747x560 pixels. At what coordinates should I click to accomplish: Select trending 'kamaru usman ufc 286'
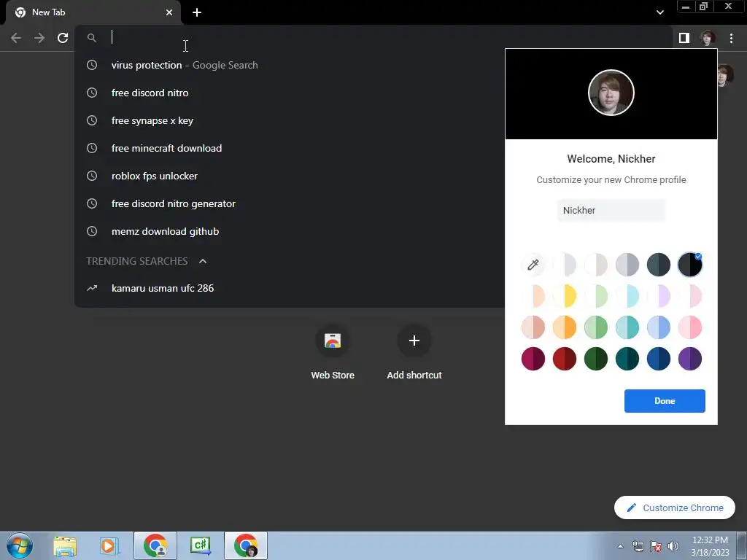click(x=290, y=288)
